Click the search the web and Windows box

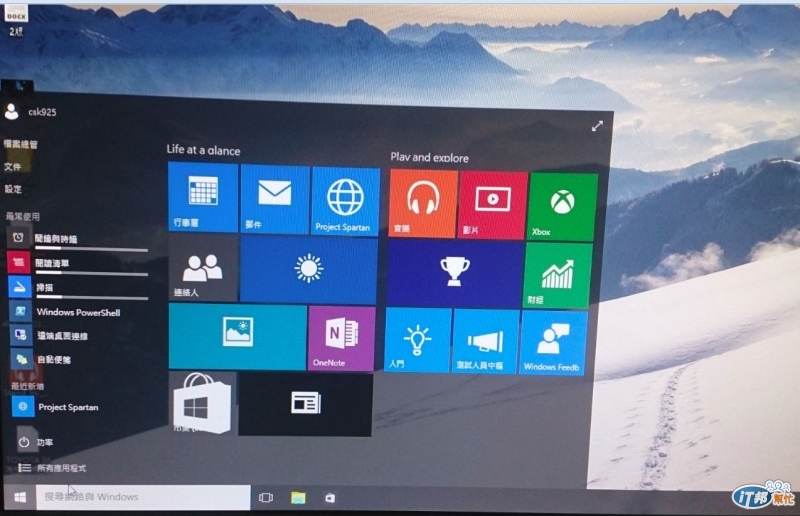143,497
